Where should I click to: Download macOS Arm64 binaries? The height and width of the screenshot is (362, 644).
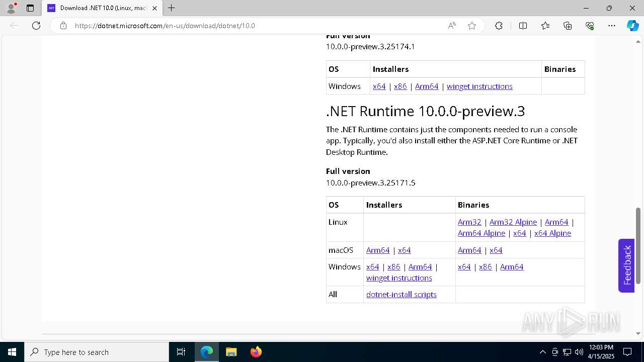tap(469, 250)
